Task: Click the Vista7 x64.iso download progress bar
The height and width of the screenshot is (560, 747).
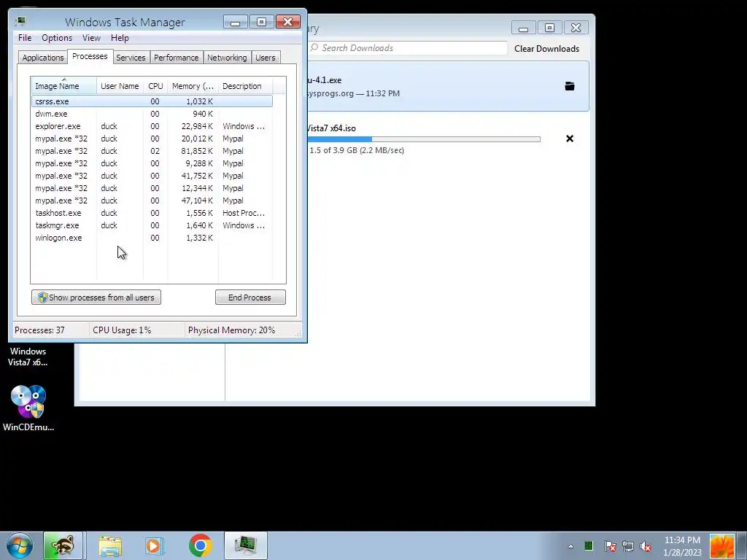Action: [424, 139]
